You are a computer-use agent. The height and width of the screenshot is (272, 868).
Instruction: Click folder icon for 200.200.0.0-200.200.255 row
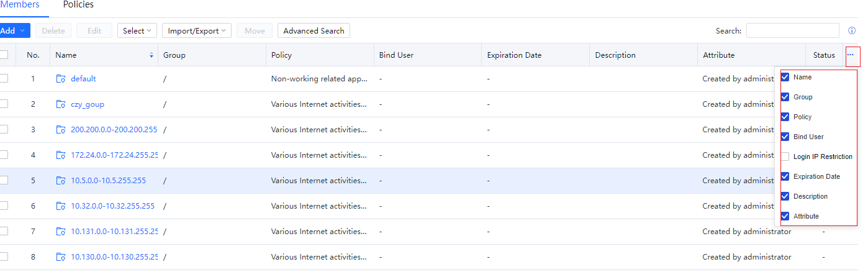tap(61, 130)
